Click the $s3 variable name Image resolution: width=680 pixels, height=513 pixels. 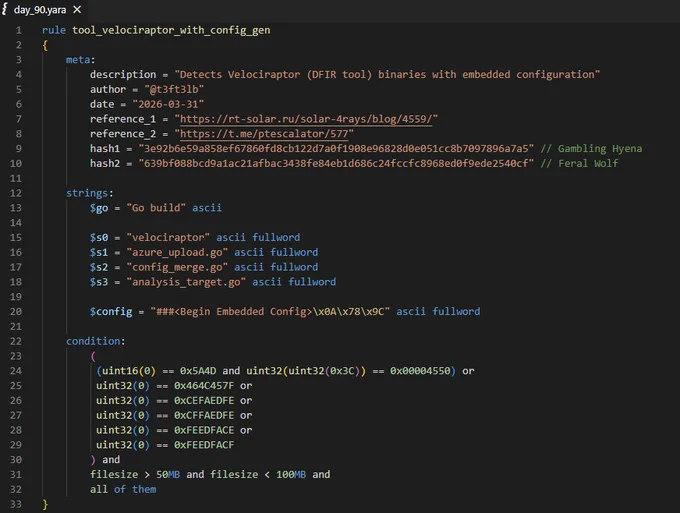tap(99, 282)
